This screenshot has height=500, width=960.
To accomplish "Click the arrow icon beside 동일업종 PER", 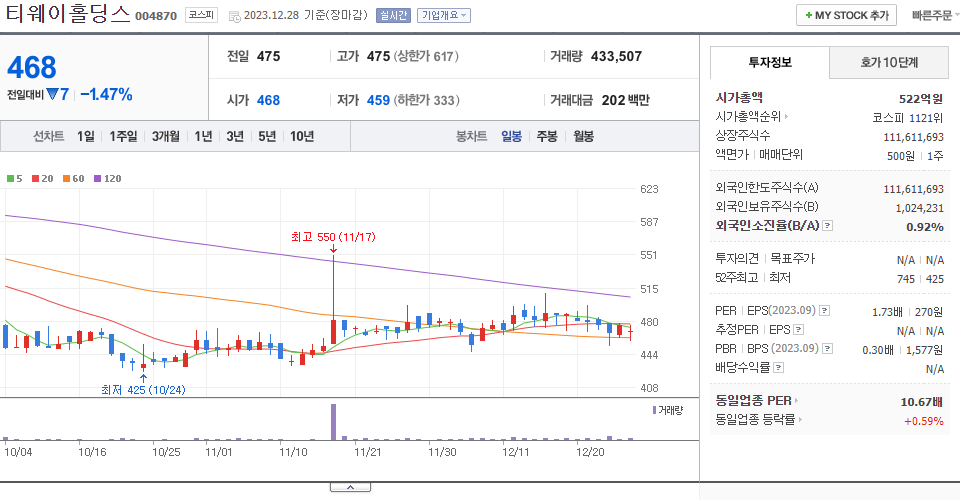I will (796, 401).
